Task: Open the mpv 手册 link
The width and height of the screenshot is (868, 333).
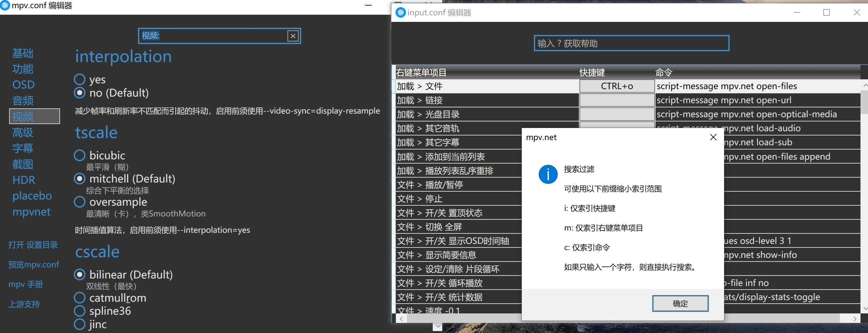Action: tap(25, 284)
